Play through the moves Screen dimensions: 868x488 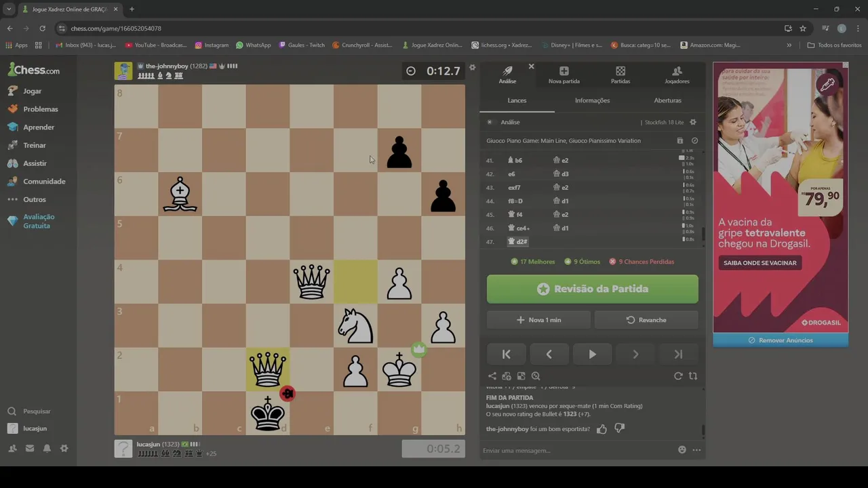(x=592, y=354)
